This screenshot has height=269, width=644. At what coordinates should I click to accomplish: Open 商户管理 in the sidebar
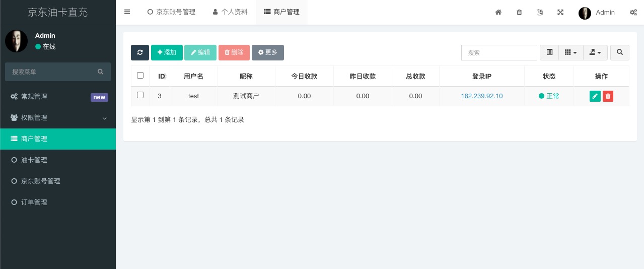tap(58, 139)
